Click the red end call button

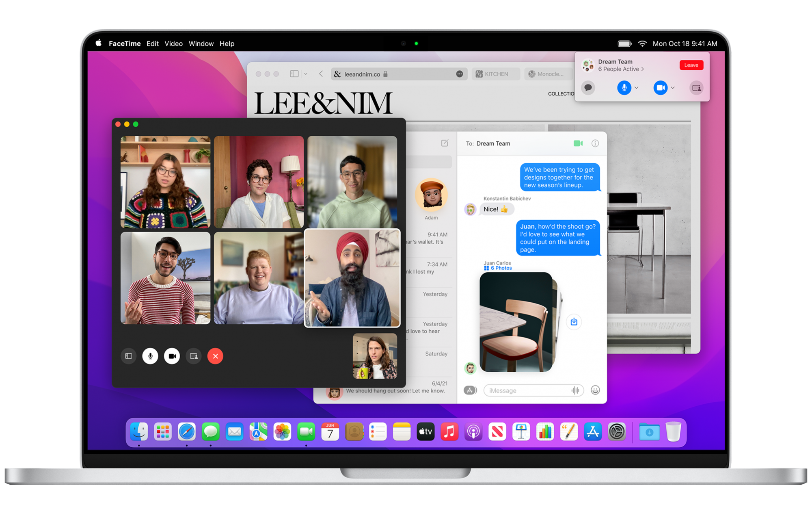[x=215, y=356]
